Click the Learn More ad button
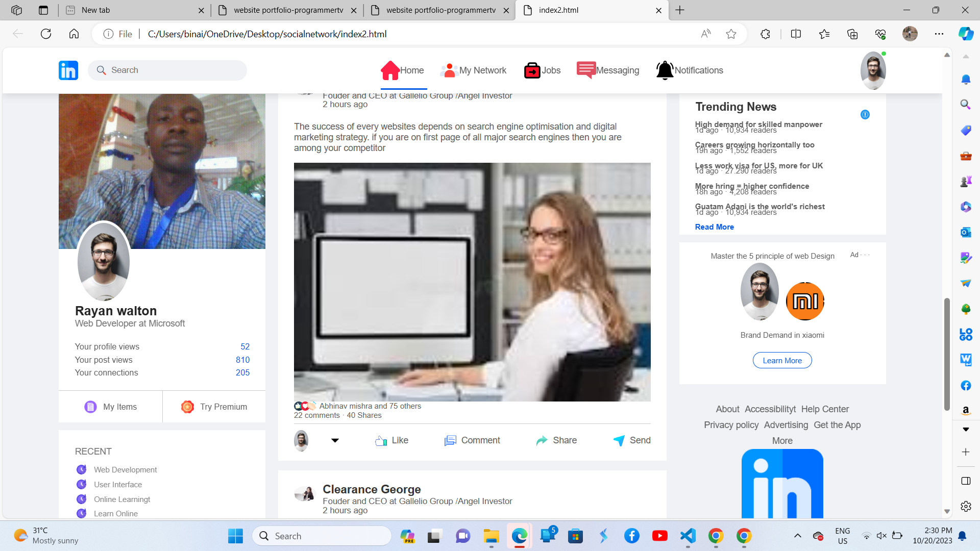The image size is (980, 551). tap(782, 360)
